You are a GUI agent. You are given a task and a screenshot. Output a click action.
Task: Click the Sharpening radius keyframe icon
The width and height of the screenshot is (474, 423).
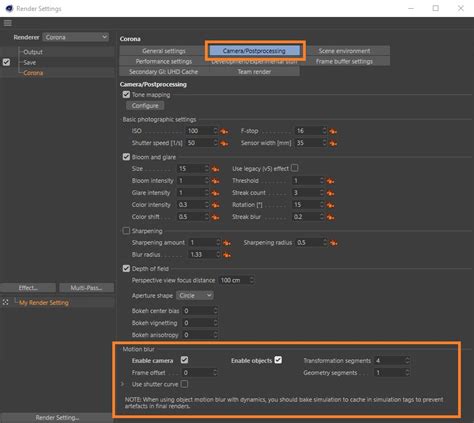point(333,243)
